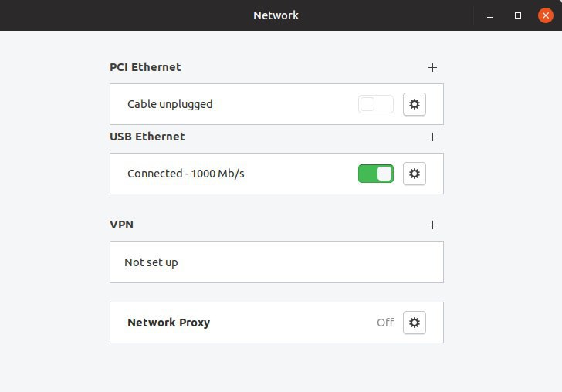Click the proxy Off status text
The height and width of the screenshot is (392, 562).
tap(385, 323)
